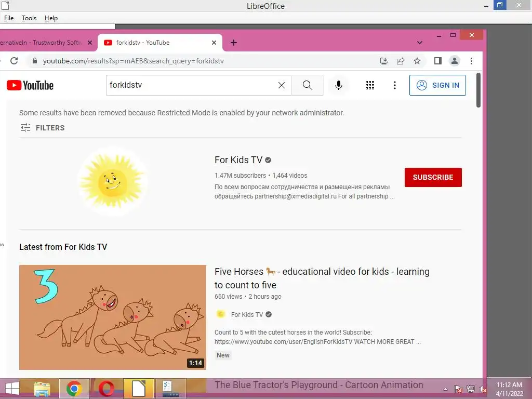Open Blue Tractor's Playground video title
This screenshot has width=532, height=399.
click(x=319, y=385)
